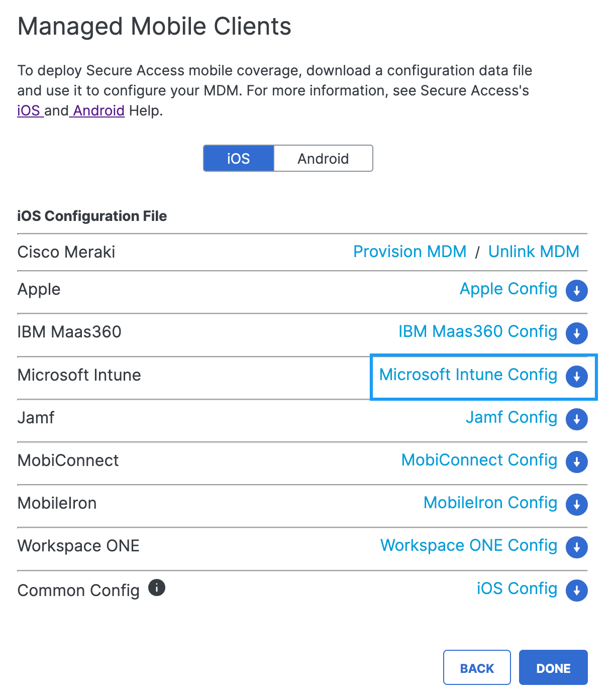Click the Provision MDM link
Screen dimensions: 615x700
coord(410,252)
